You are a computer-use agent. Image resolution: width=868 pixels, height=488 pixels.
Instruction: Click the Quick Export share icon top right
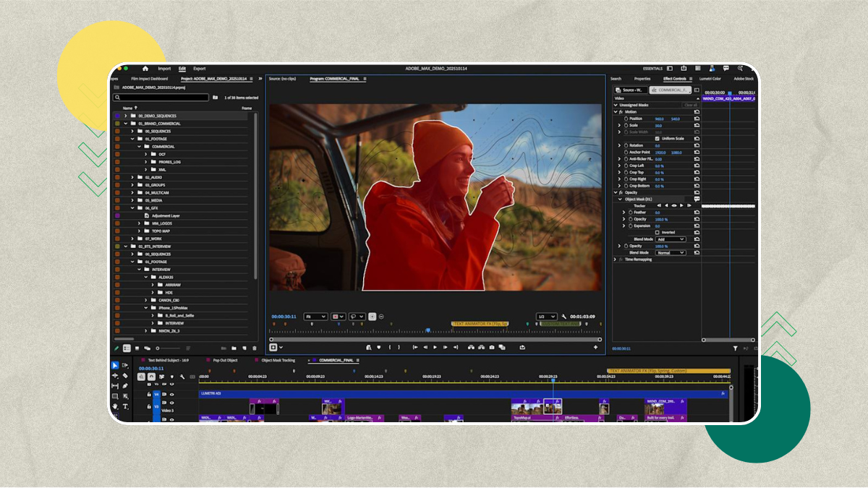pyautogui.click(x=684, y=69)
